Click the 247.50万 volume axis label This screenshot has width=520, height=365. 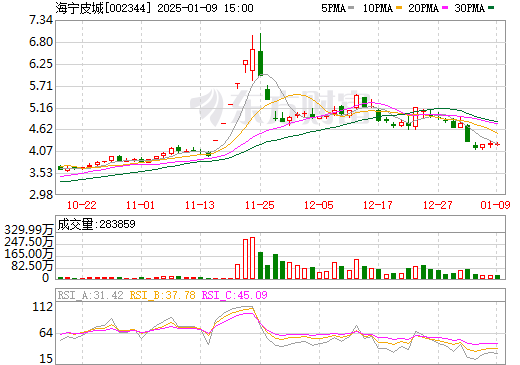pyautogui.click(x=29, y=242)
